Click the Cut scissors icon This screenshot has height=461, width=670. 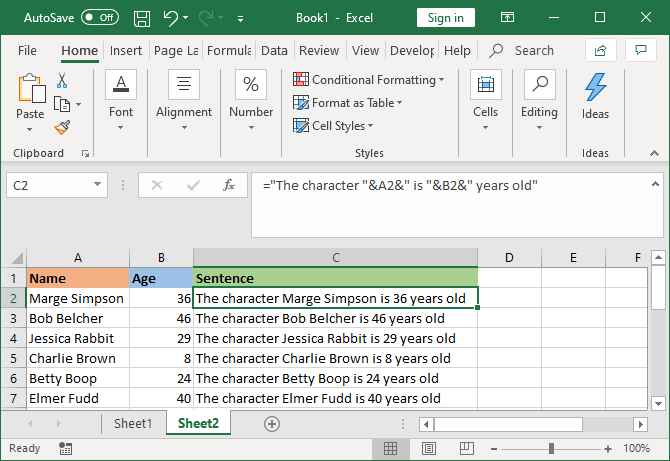[62, 81]
